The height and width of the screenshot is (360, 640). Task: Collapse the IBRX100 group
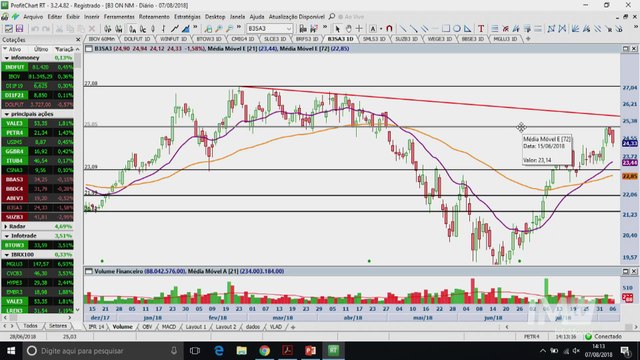(7, 255)
